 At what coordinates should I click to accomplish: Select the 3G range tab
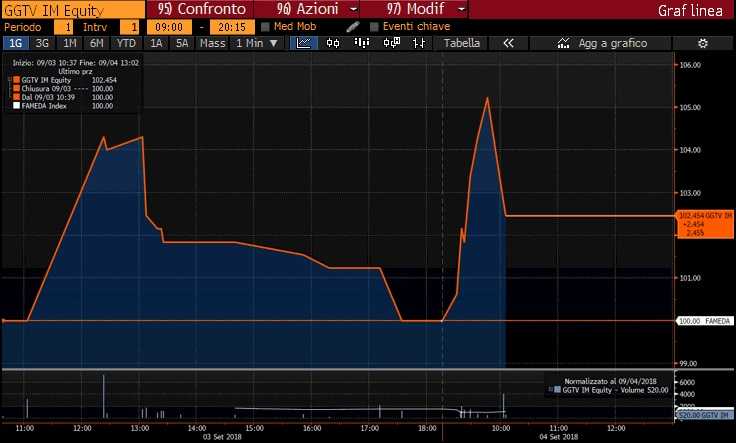point(42,43)
